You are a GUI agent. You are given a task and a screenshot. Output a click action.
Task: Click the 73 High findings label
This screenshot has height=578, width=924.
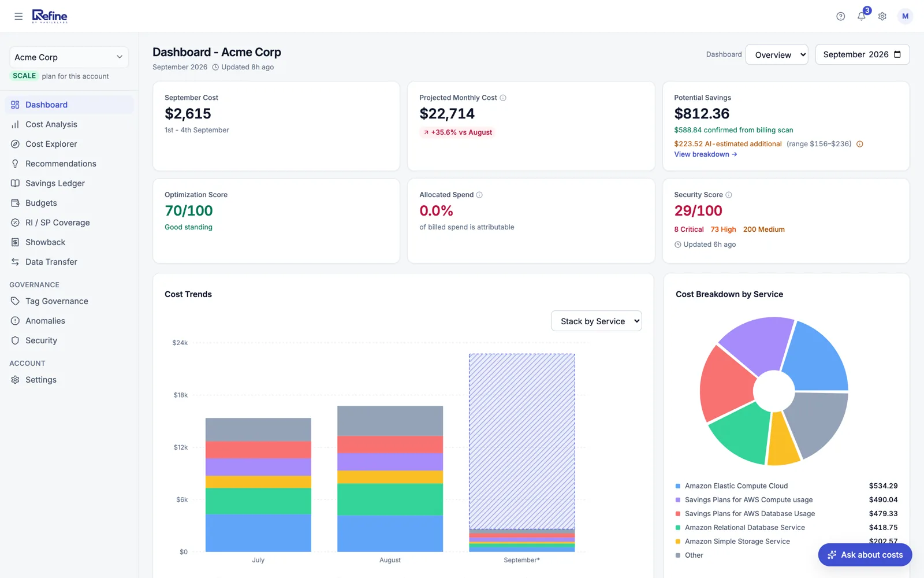(723, 229)
